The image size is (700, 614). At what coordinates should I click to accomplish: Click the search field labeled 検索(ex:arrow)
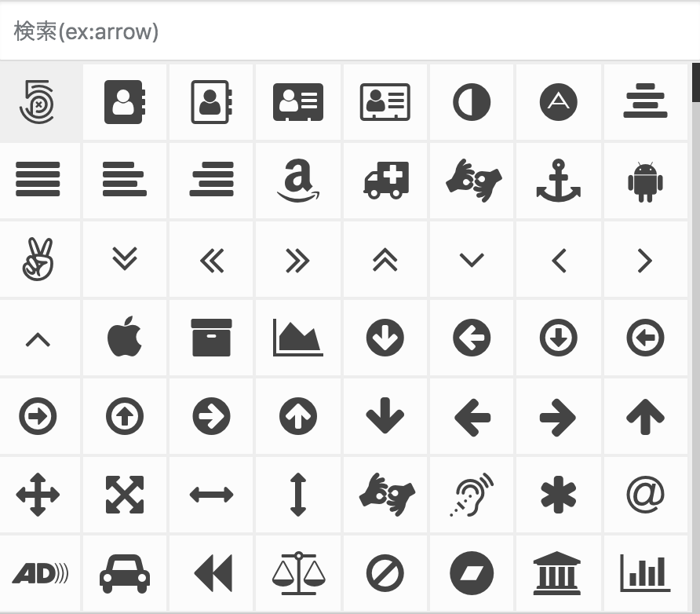click(348, 31)
